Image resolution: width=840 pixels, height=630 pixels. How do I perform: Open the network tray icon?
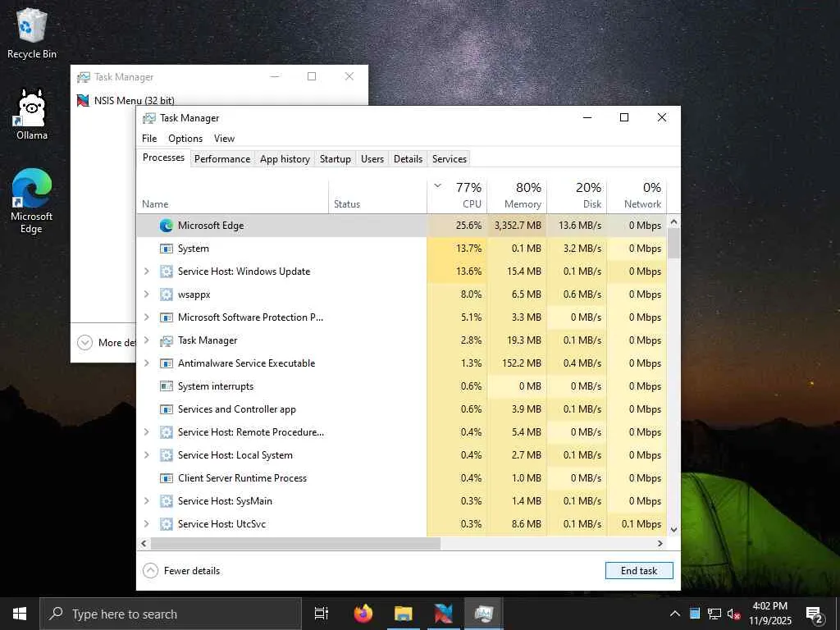(714, 614)
